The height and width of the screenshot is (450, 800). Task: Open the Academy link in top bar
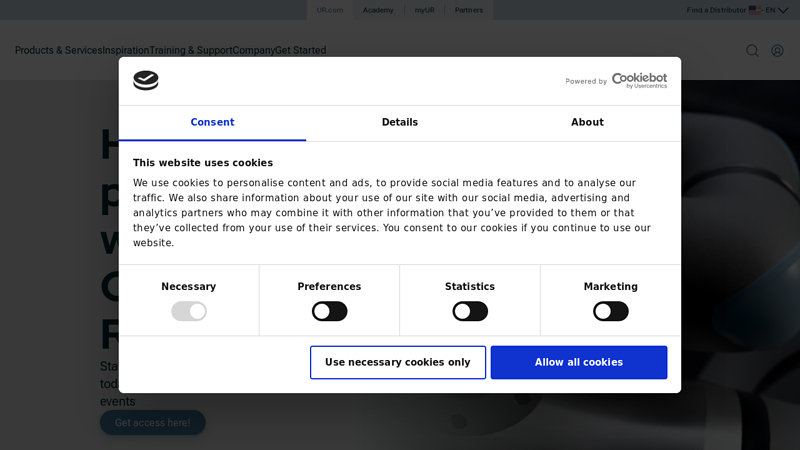click(x=378, y=10)
